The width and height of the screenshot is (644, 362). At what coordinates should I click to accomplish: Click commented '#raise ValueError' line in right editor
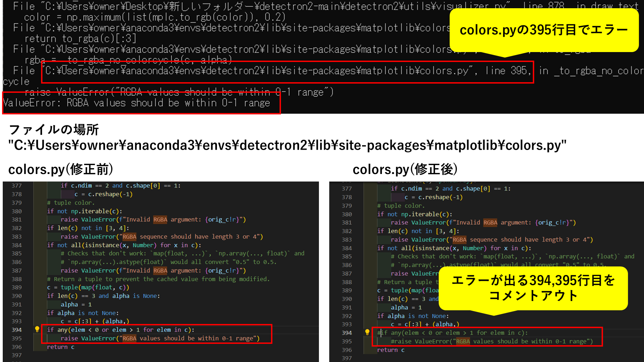coord(492,341)
